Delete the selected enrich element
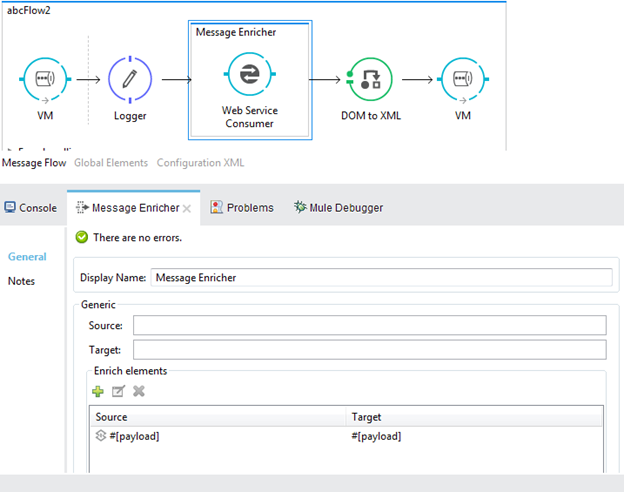Viewport: 624px width, 492px height. click(139, 391)
